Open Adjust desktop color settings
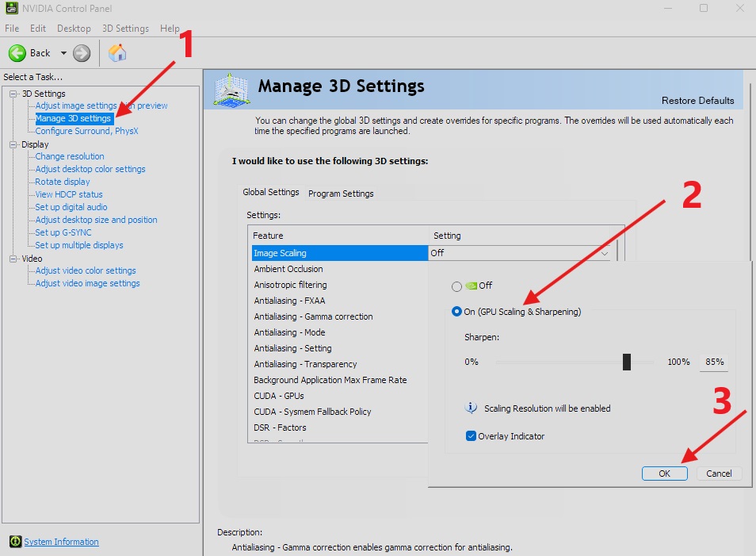The height and width of the screenshot is (556, 756). click(x=90, y=169)
